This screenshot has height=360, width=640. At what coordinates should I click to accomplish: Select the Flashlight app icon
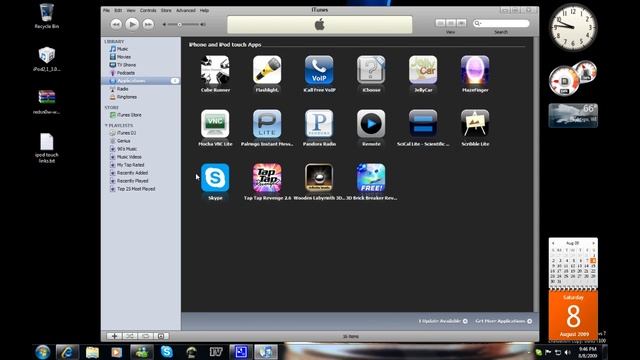point(267,70)
